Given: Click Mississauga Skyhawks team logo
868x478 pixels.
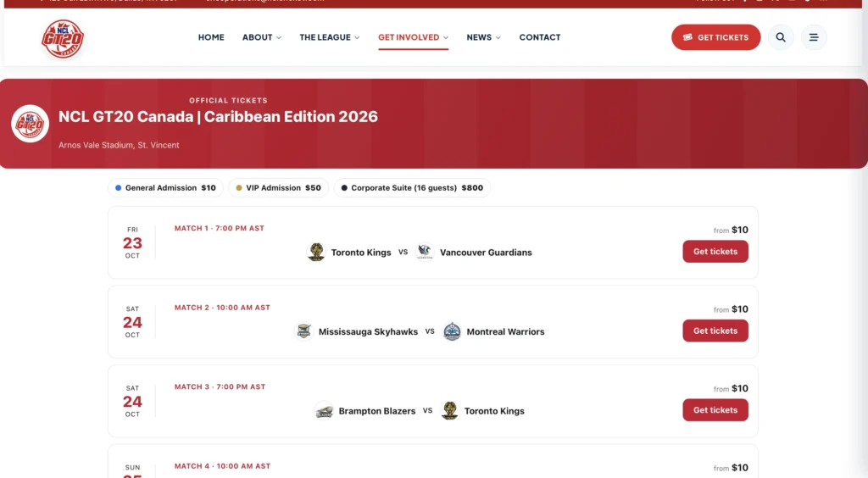Looking at the screenshot, I should [303, 331].
